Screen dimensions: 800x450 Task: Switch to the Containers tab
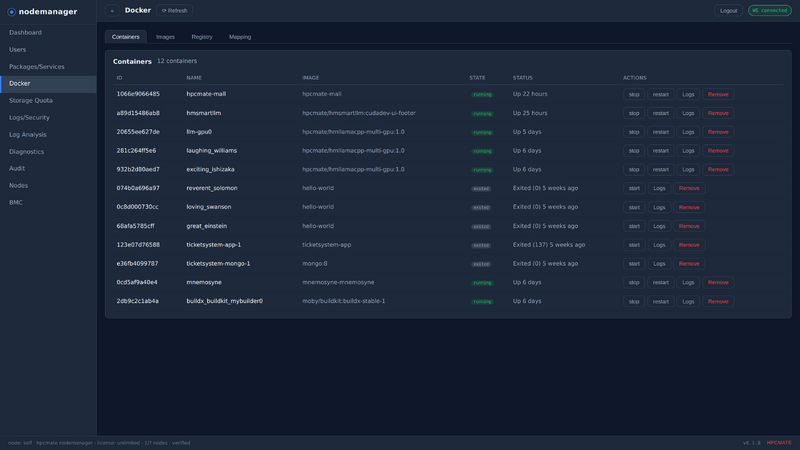pos(126,37)
